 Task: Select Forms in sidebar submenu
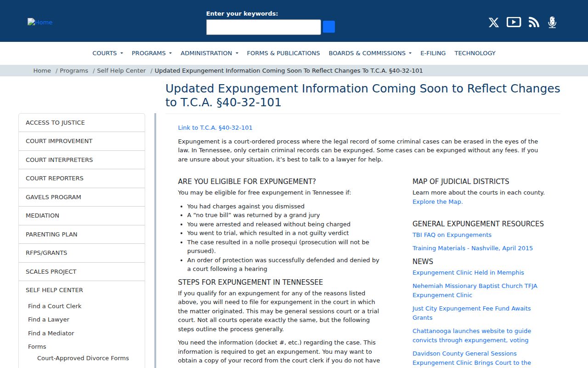[37, 346]
